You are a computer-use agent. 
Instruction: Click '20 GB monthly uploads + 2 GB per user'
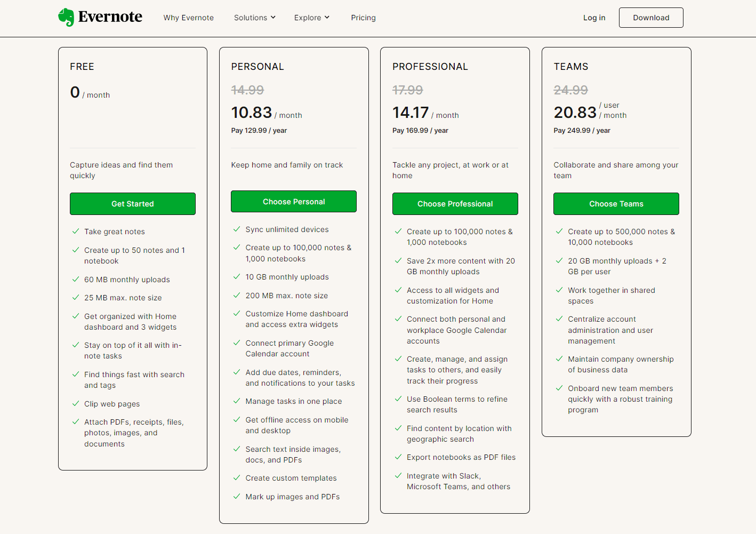click(617, 266)
